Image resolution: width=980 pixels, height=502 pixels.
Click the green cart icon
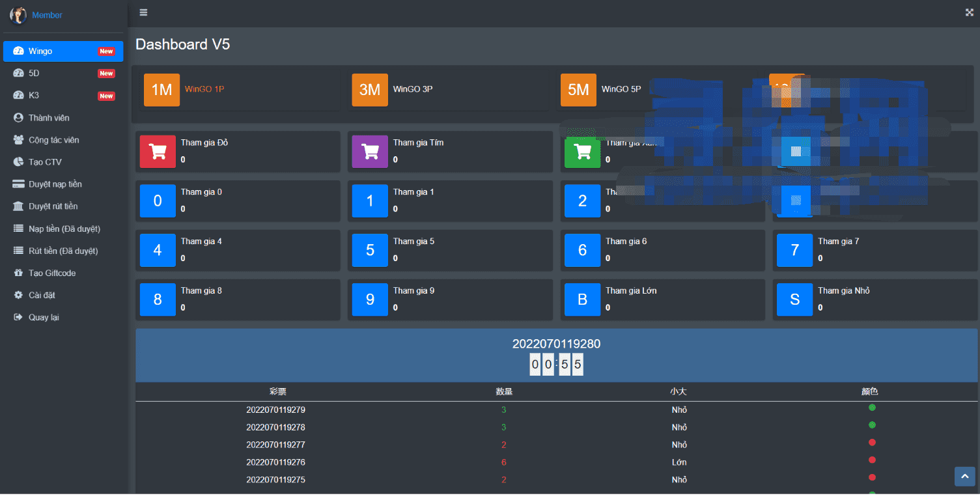pos(583,152)
